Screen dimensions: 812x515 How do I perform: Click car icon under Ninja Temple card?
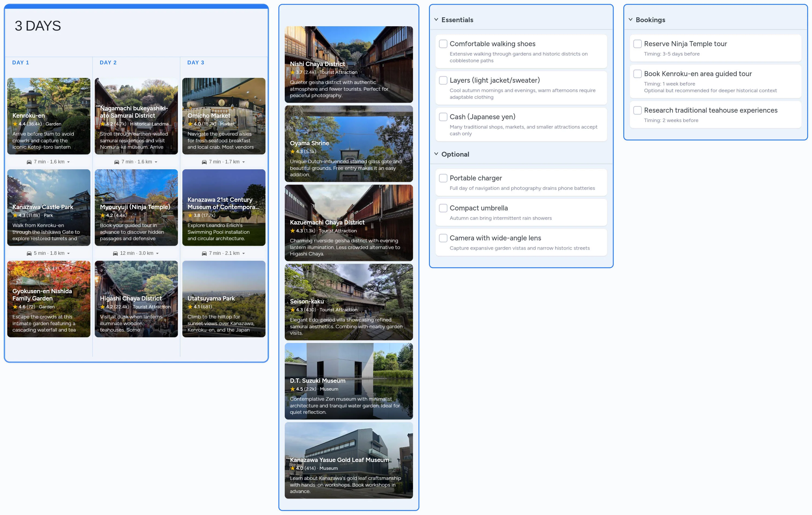(x=115, y=253)
